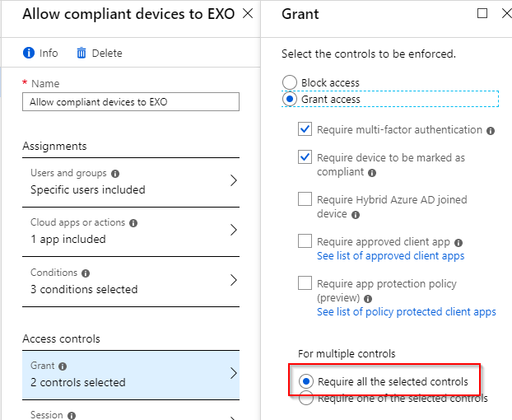Open the Conditions blade chevron
This screenshot has width=512, height=420.
pos(233,280)
